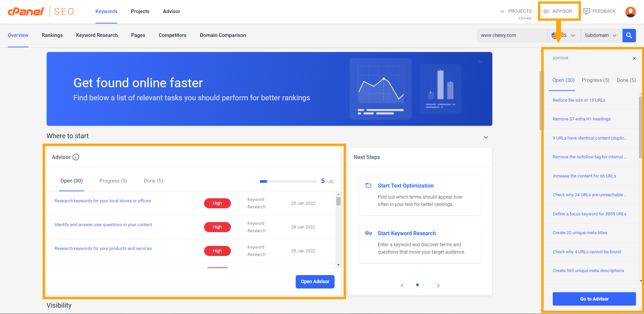Open Remove 57 extra H1 headings link
The width and height of the screenshot is (644, 314).
point(581,119)
